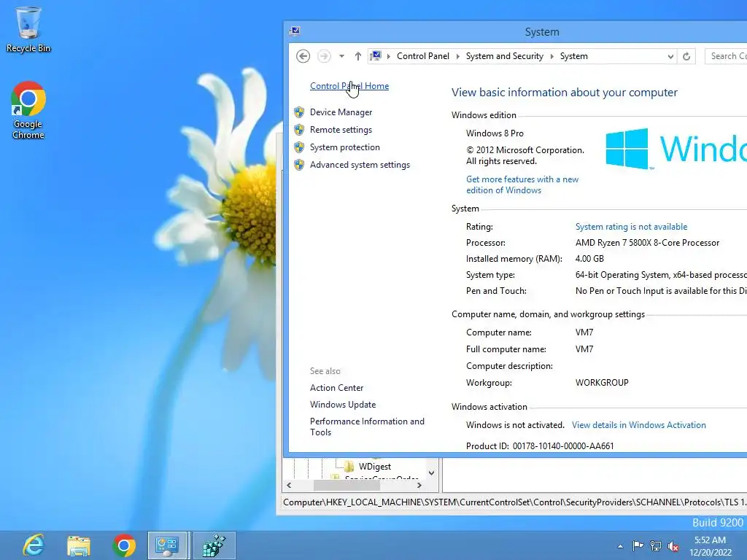
Task: Click the registry tree horizontal scrollbar thumb
Action: 347,485
